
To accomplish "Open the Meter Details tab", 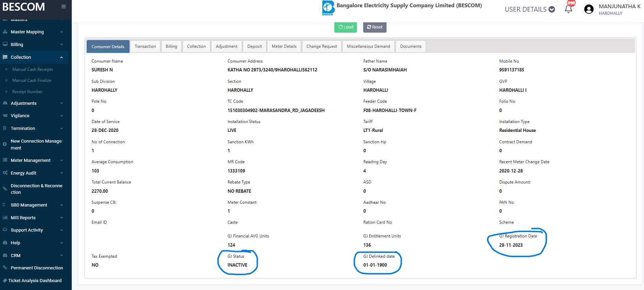I will click(x=284, y=46).
